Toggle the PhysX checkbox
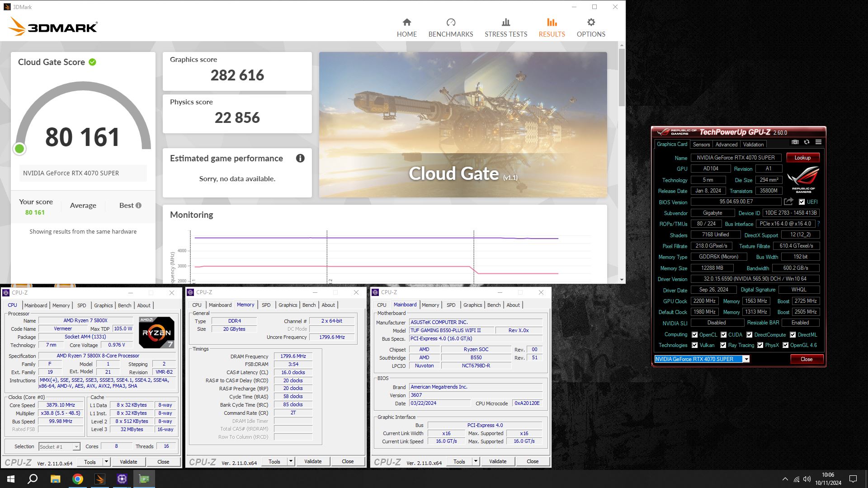 click(x=760, y=345)
